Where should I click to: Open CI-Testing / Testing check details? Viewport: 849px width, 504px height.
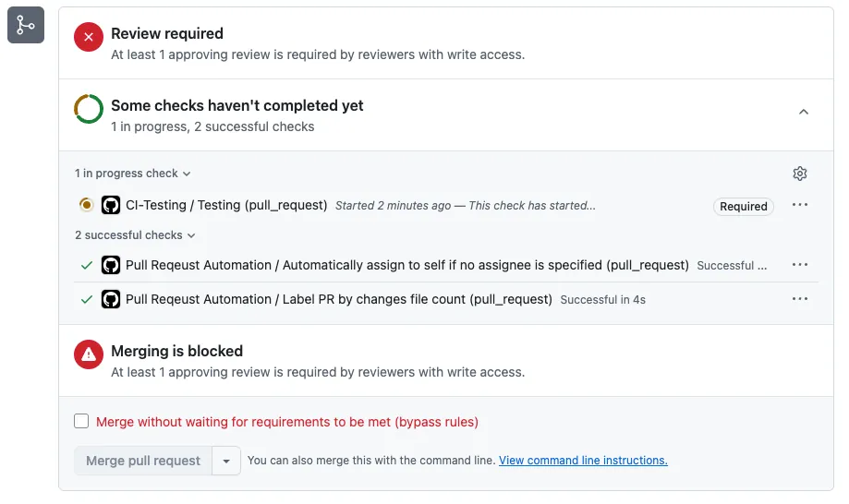pos(226,205)
